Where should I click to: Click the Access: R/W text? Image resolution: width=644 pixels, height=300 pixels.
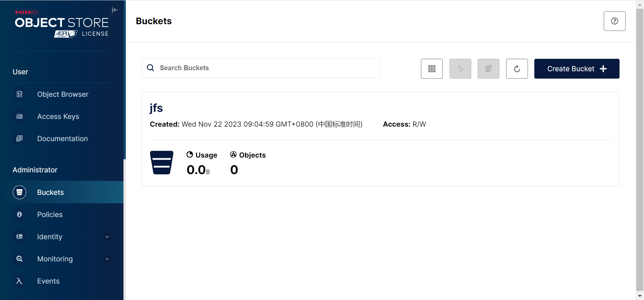pyautogui.click(x=405, y=124)
